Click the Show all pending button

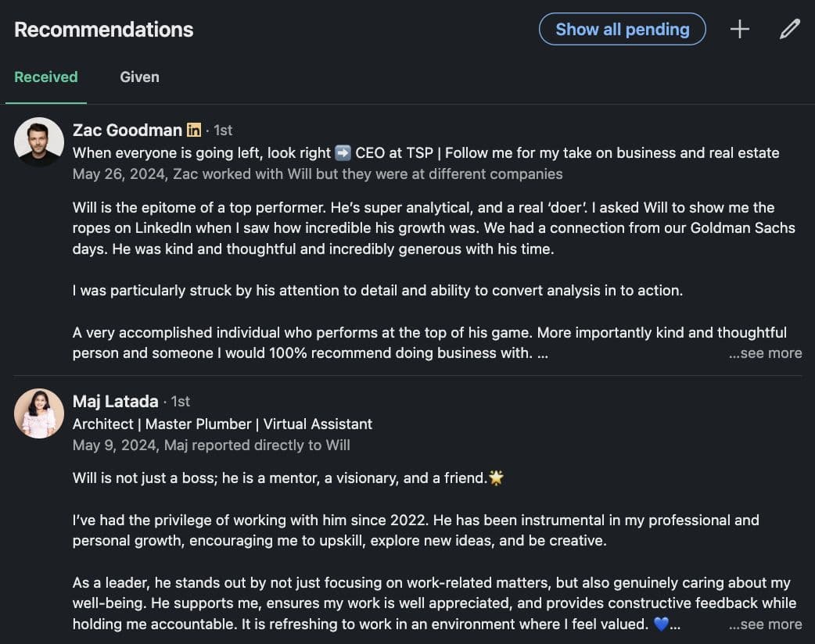tap(623, 28)
